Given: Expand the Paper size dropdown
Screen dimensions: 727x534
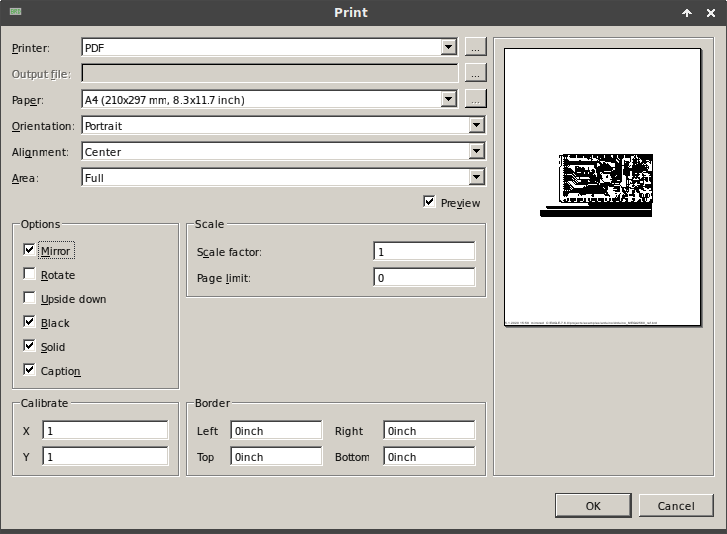Looking at the screenshot, I should pyautogui.click(x=448, y=99).
